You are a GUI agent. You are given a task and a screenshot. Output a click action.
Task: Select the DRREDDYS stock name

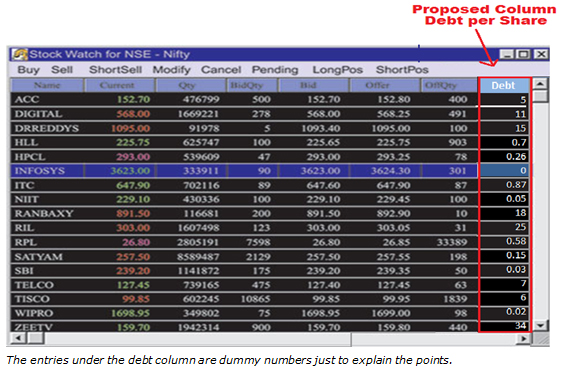[47, 128]
